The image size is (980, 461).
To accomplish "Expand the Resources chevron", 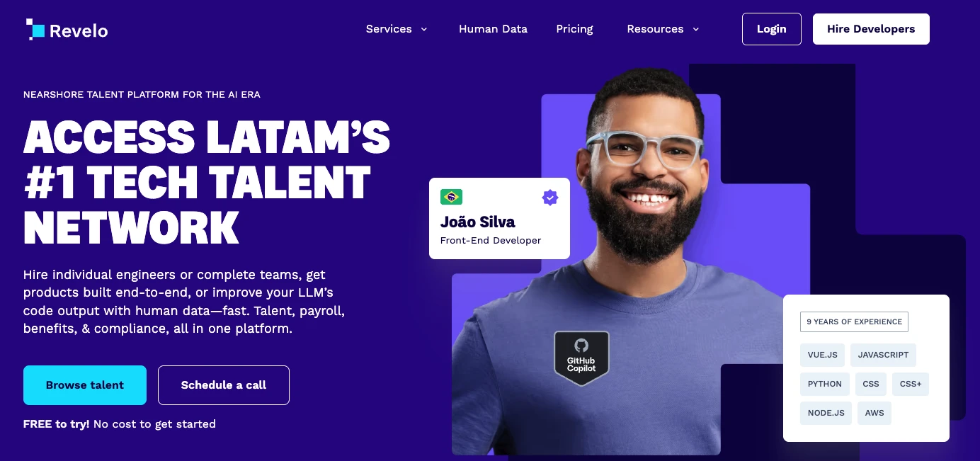I will coord(695,29).
